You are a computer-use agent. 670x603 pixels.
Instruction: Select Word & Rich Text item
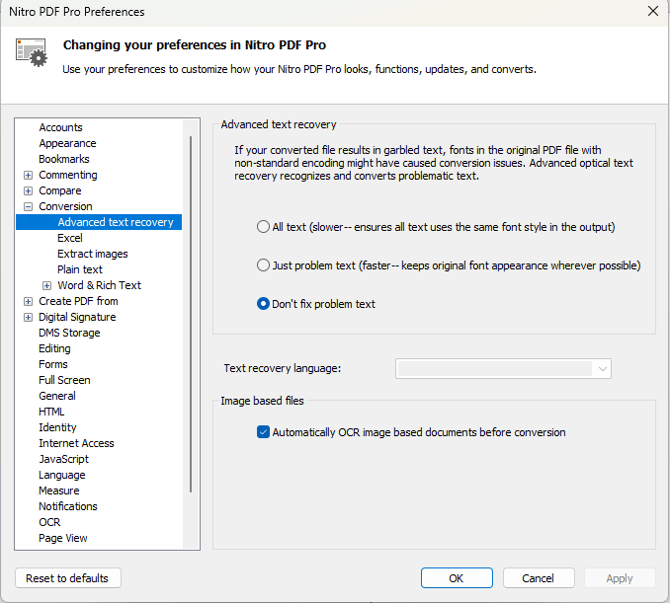[x=99, y=285]
